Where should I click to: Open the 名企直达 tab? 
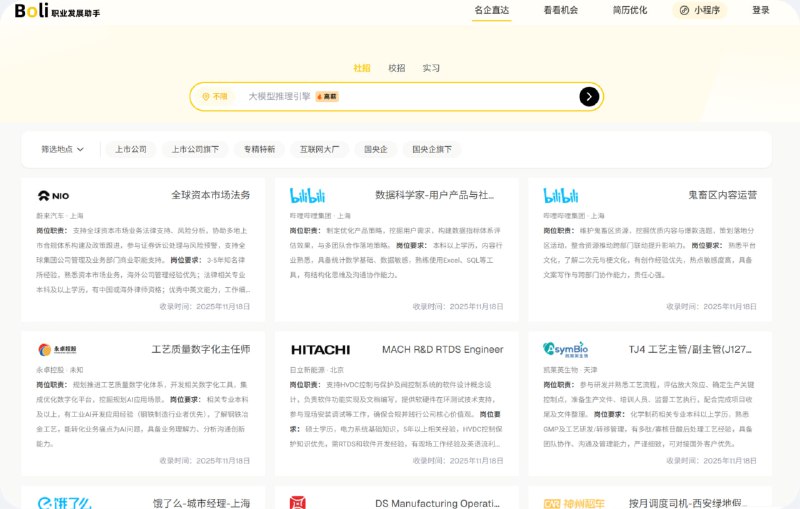(491, 10)
